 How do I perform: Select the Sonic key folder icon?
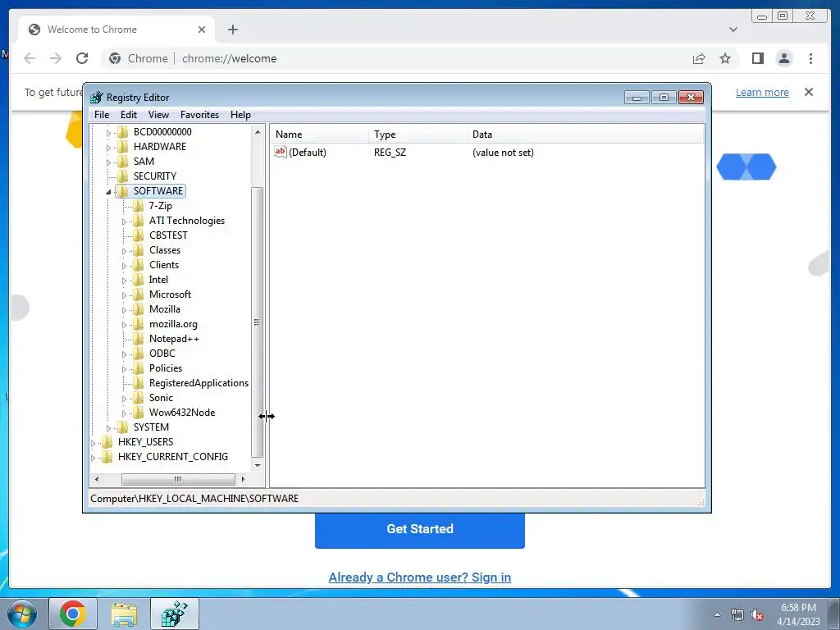[138, 398]
